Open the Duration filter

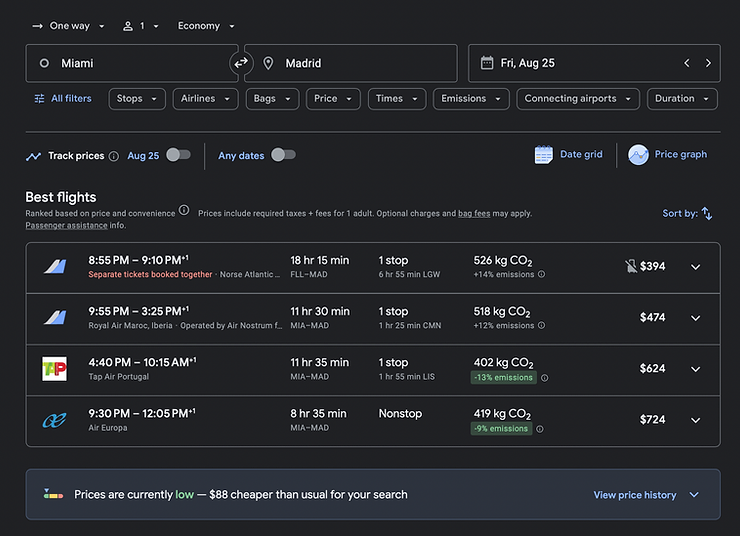(x=682, y=99)
